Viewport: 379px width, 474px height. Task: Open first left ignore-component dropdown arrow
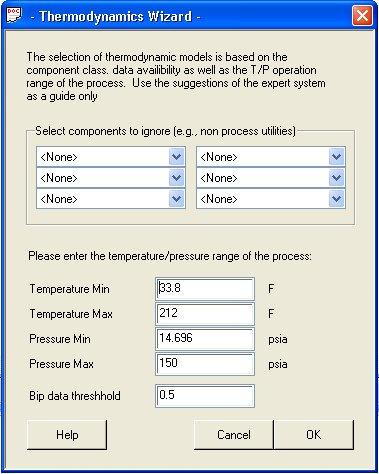[x=176, y=157]
